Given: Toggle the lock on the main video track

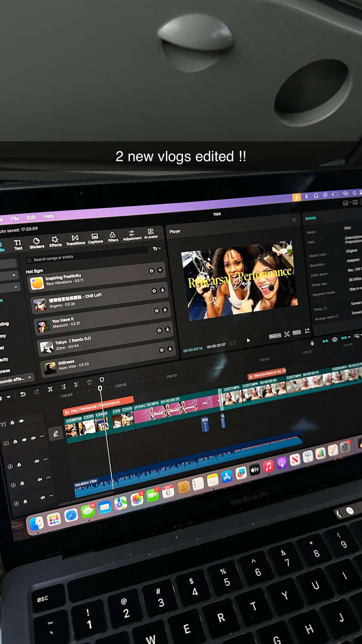Looking at the screenshot, I should [x=15, y=441].
